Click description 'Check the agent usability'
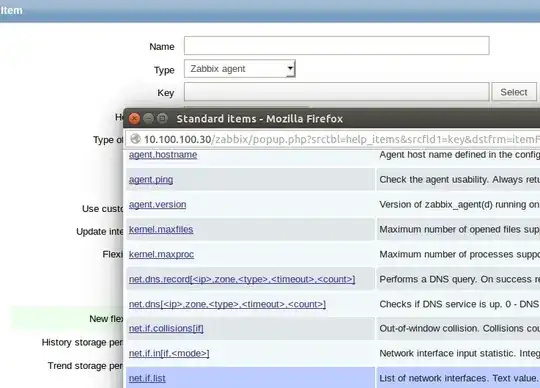The width and height of the screenshot is (540, 388). click(x=459, y=180)
